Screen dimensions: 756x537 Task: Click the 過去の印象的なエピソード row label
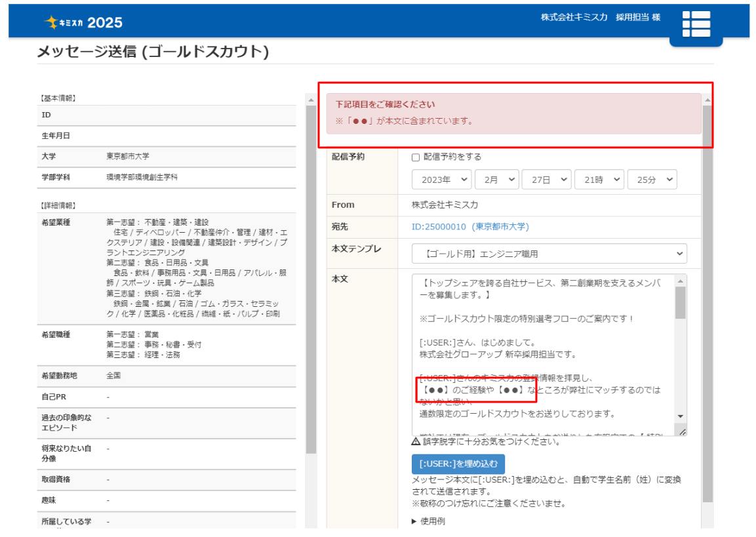tap(66, 422)
